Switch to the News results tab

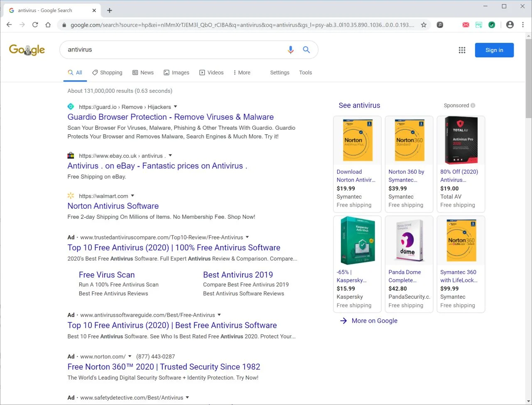coord(143,72)
